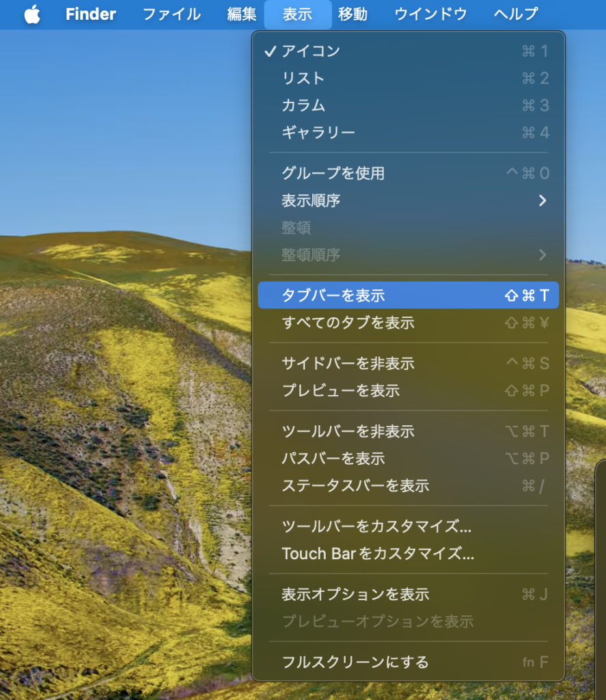Choose フルスクリーンにする

[x=409, y=662]
